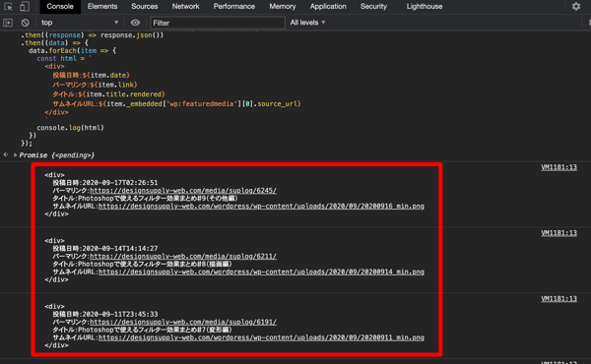This screenshot has width=591, height=364.
Task: Click the eye live expression icon
Action: point(135,23)
